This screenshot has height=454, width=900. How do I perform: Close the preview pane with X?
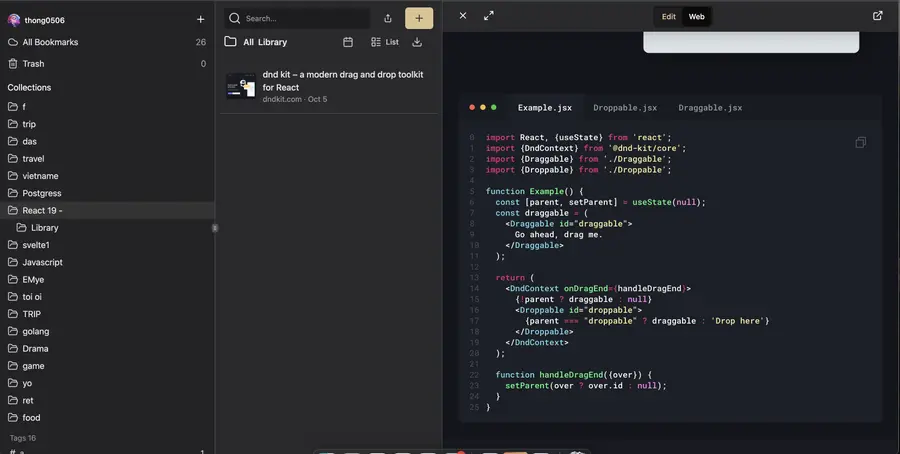(463, 16)
